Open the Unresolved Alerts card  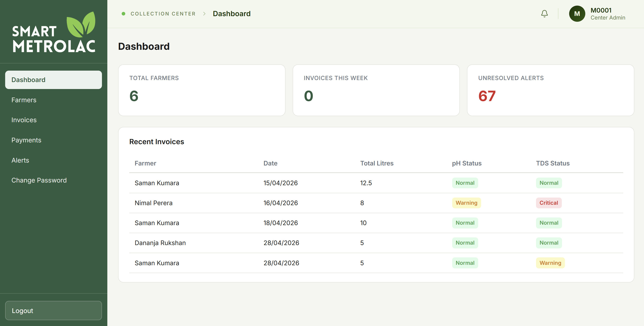tap(550, 90)
